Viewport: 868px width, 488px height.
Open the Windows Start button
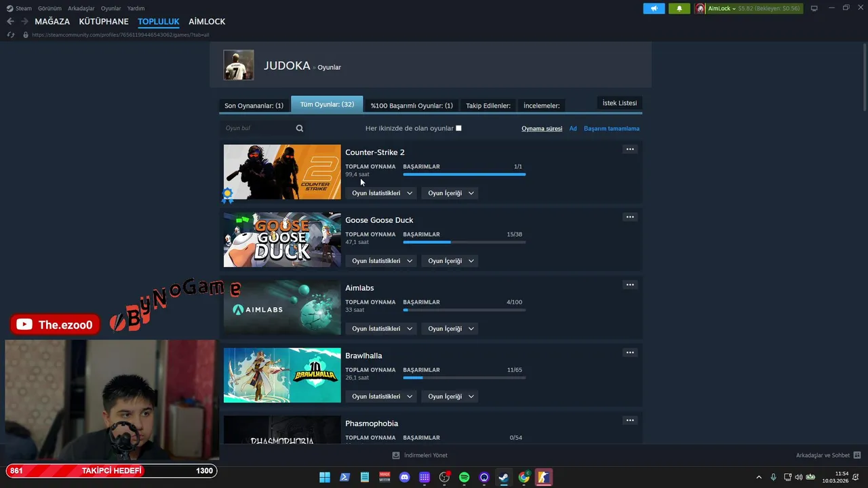[x=325, y=477]
